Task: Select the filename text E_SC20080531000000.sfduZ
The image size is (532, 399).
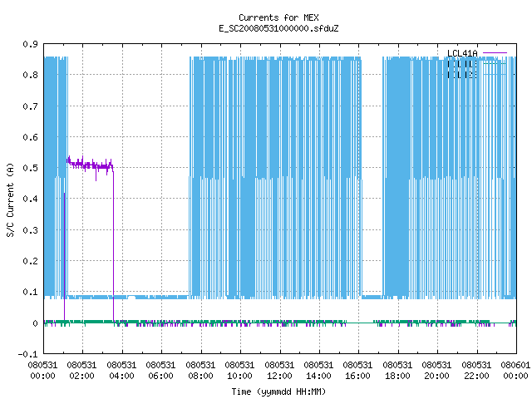Action: [x=278, y=28]
